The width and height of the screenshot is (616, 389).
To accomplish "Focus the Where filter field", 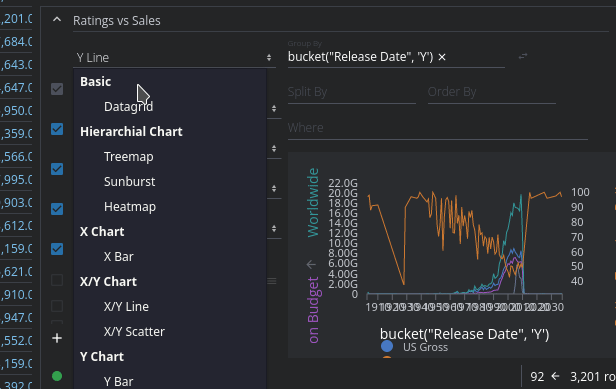I will [438, 128].
